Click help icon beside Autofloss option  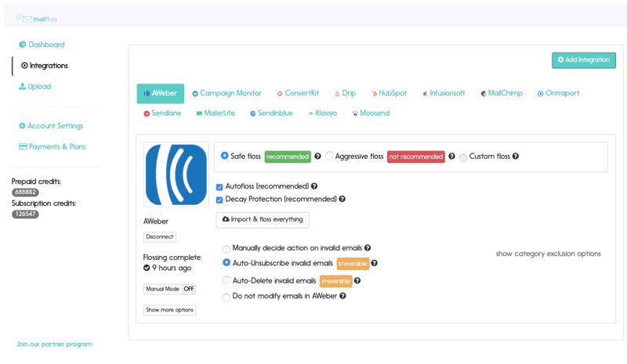[314, 186]
